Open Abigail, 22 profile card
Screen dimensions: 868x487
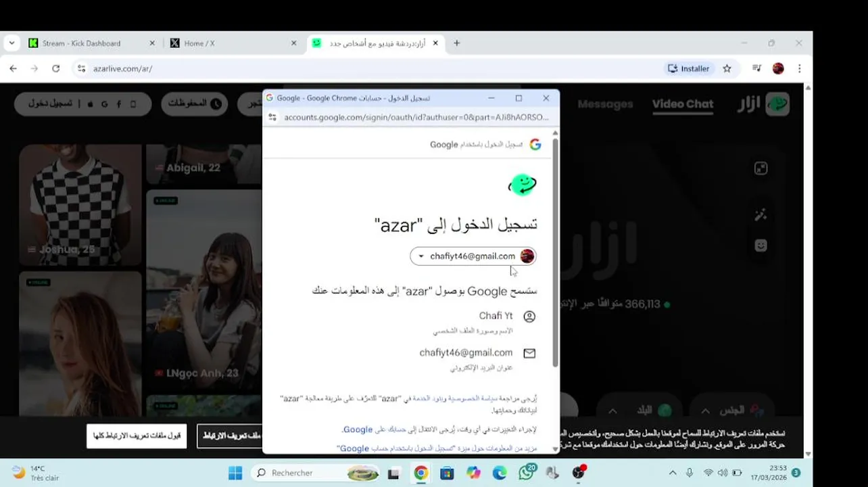[204, 164]
